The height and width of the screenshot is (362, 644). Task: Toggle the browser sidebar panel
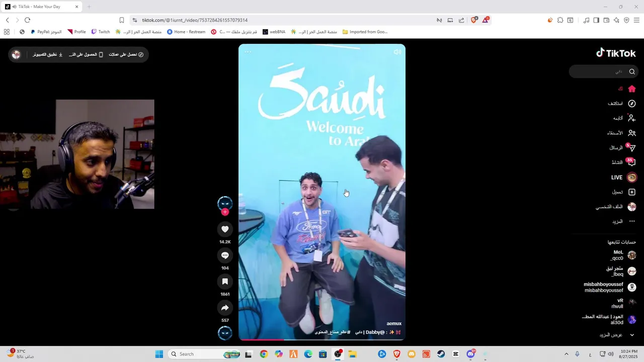tap(596, 20)
